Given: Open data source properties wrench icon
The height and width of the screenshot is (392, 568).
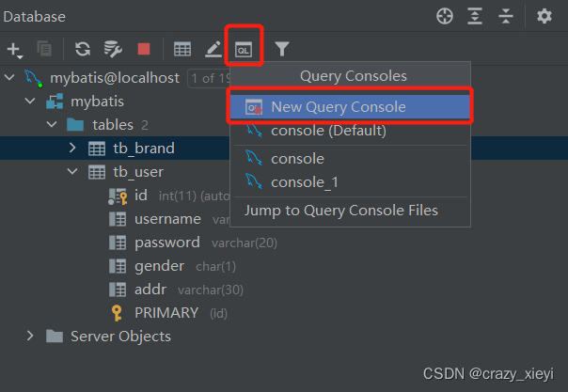Looking at the screenshot, I should pyautogui.click(x=113, y=49).
